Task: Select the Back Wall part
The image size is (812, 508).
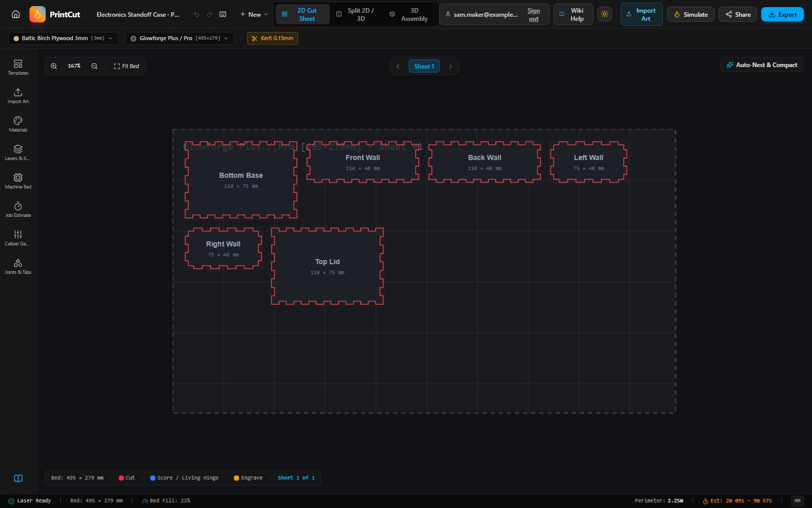Action: 485,162
